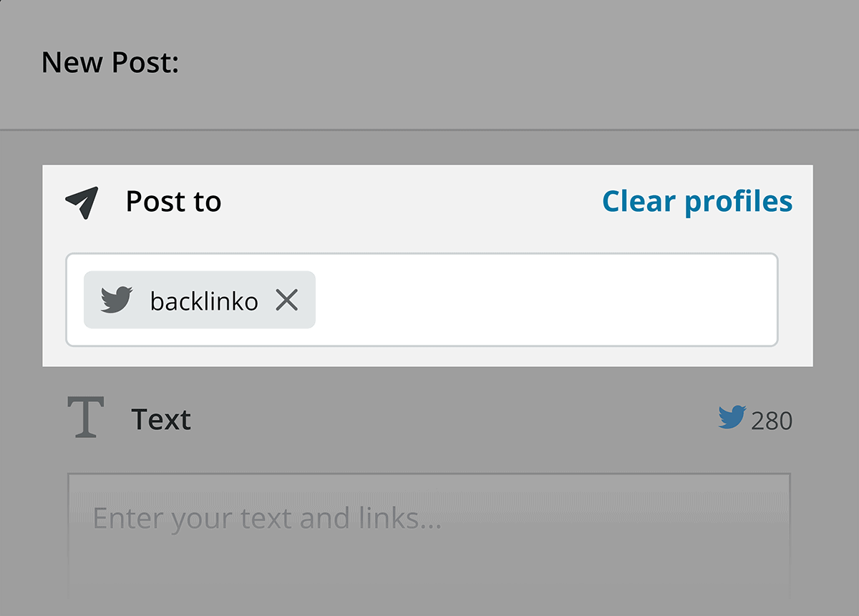
Task: Click the Post to section label
Action: tap(173, 202)
